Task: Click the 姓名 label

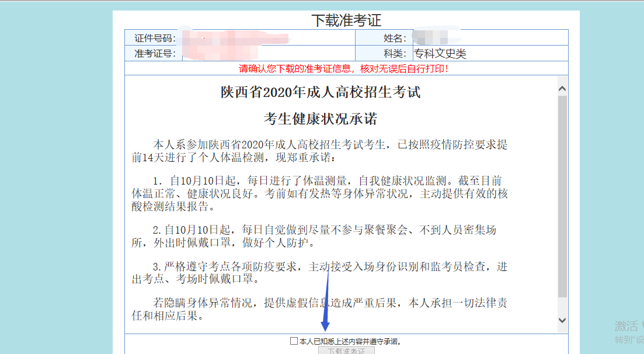Action: [394, 39]
